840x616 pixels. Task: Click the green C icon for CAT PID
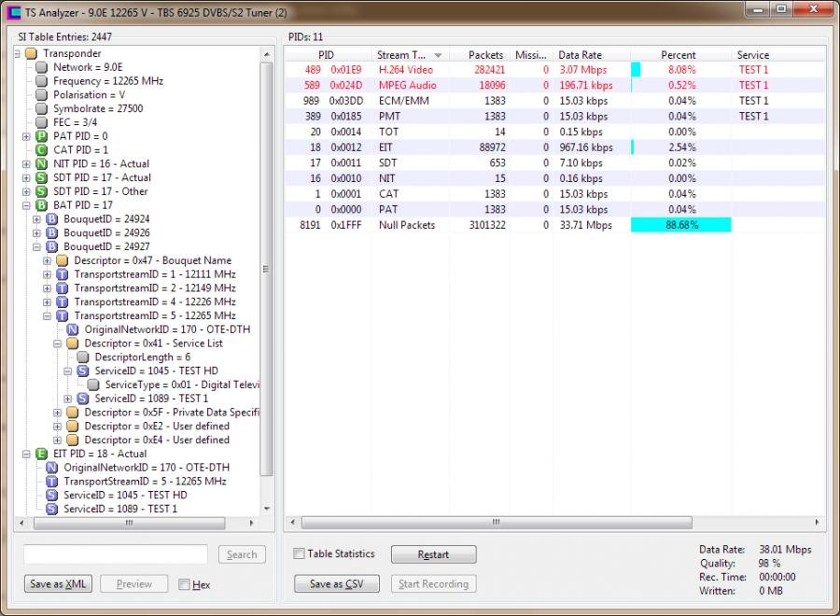point(42,150)
